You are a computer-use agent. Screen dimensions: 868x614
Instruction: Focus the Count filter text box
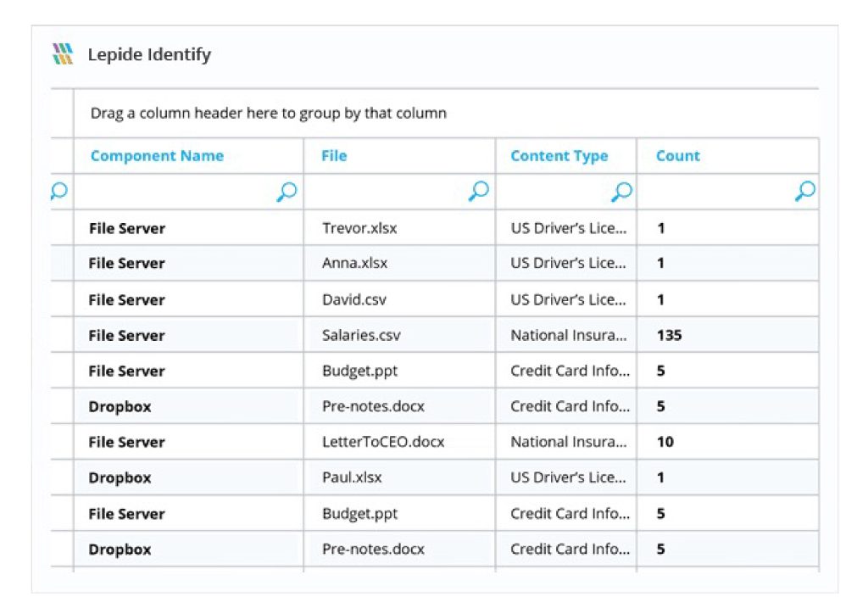click(x=728, y=192)
